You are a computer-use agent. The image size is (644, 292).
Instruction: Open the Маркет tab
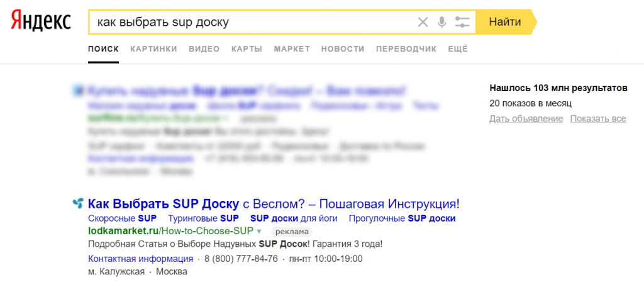(292, 49)
